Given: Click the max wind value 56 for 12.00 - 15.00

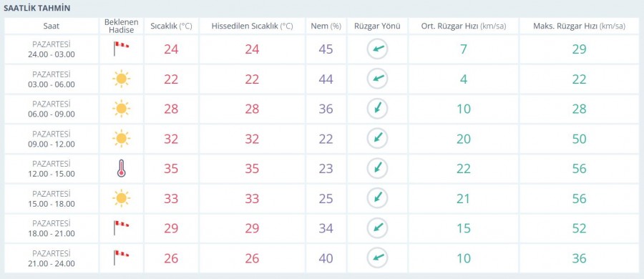Looking at the screenshot, I should click(579, 168).
